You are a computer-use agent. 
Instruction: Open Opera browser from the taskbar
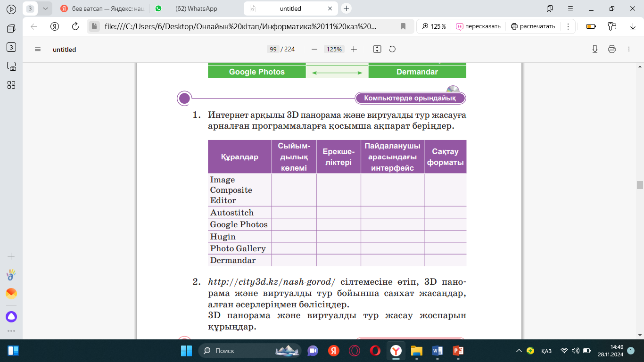pos(375,351)
